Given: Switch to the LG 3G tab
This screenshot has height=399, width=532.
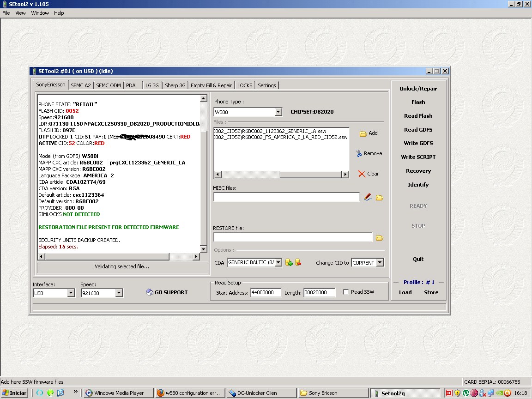Looking at the screenshot, I should (152, 85).
